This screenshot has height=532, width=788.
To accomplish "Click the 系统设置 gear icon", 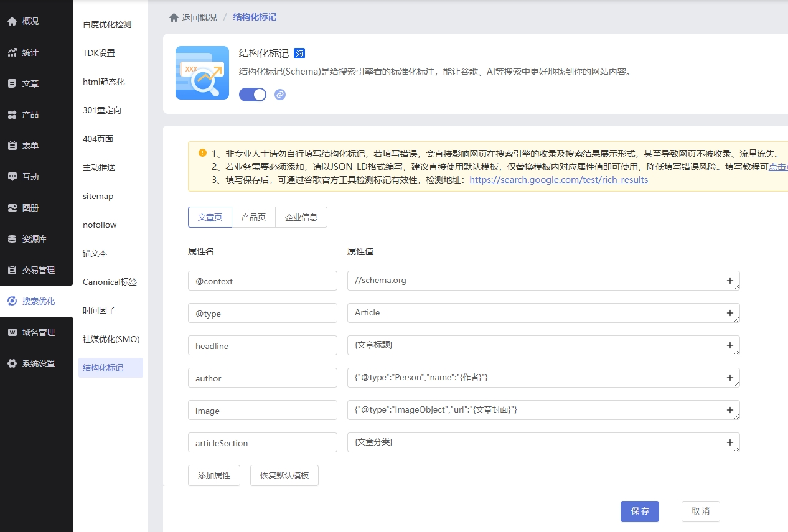I will pyautogui.click(x=12, y=363).
